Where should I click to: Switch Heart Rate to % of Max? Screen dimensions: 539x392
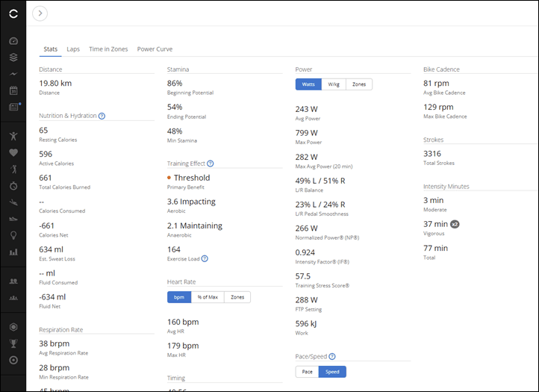pos(208,297)
